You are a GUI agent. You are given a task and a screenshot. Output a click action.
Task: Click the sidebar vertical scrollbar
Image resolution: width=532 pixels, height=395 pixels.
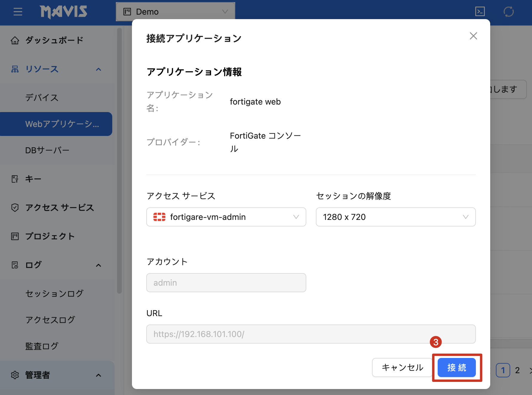[x=119, y=161]
